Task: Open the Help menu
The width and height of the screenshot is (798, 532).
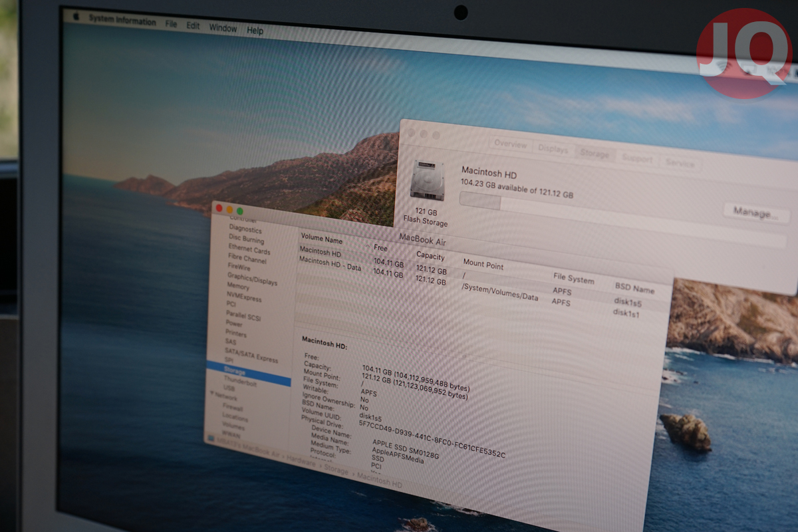Action: click(255, 30)
